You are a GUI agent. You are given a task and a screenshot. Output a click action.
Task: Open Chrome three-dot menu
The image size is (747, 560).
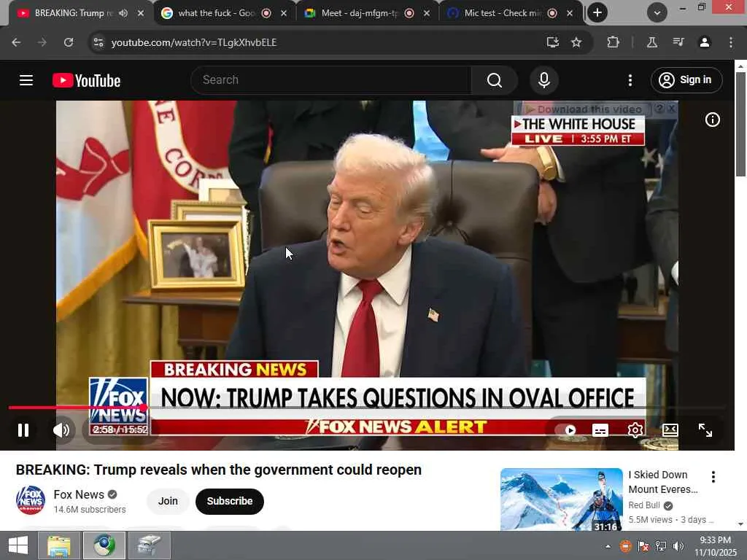coord(731,42)
